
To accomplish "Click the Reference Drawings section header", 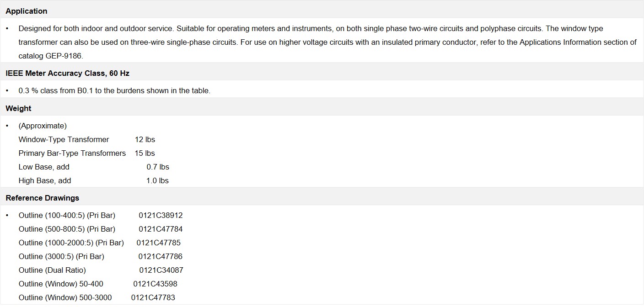I will pos(42,198).
